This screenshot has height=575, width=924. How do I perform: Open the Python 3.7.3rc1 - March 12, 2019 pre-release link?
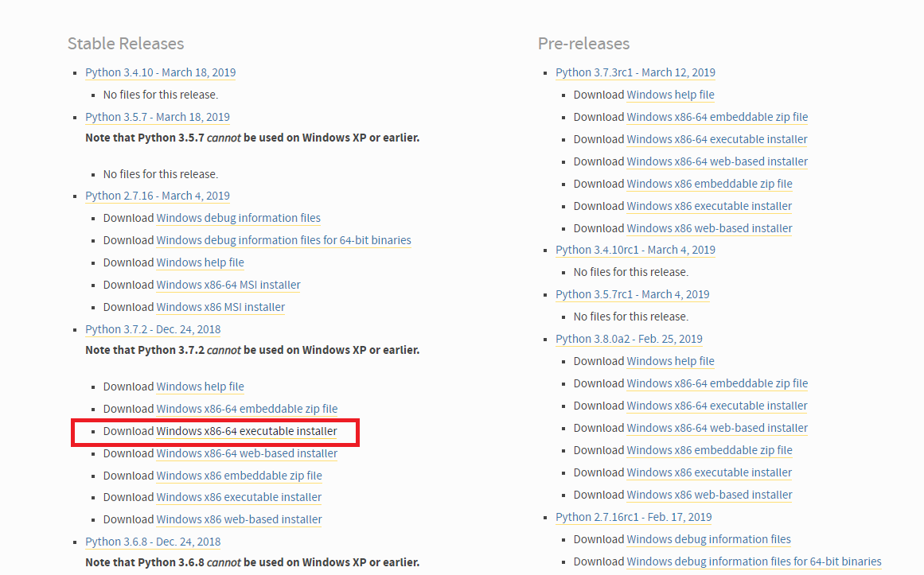(635, 72)
